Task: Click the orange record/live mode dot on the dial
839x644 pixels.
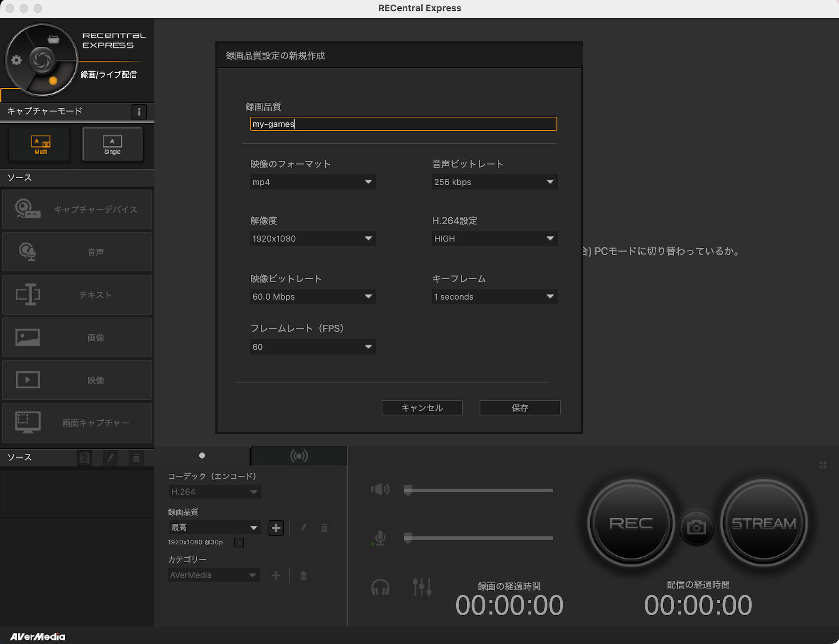Action: (x=53, y=80)
